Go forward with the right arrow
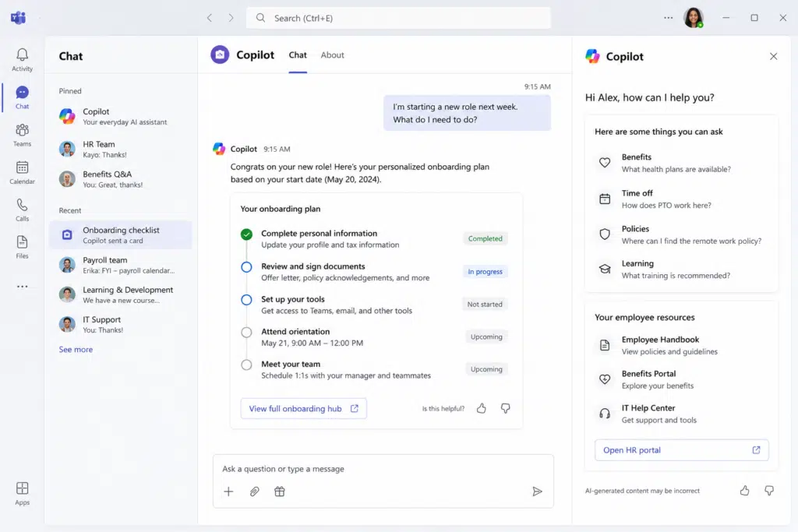This screenshot has height=532, width=798. [x=231, y=18]
